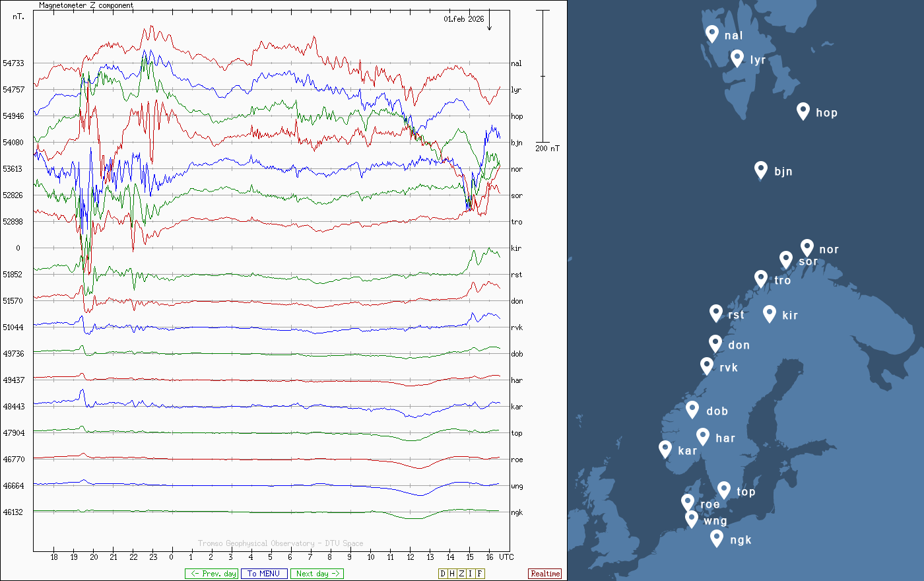Click the har station pin on the map

click(703, 436)
